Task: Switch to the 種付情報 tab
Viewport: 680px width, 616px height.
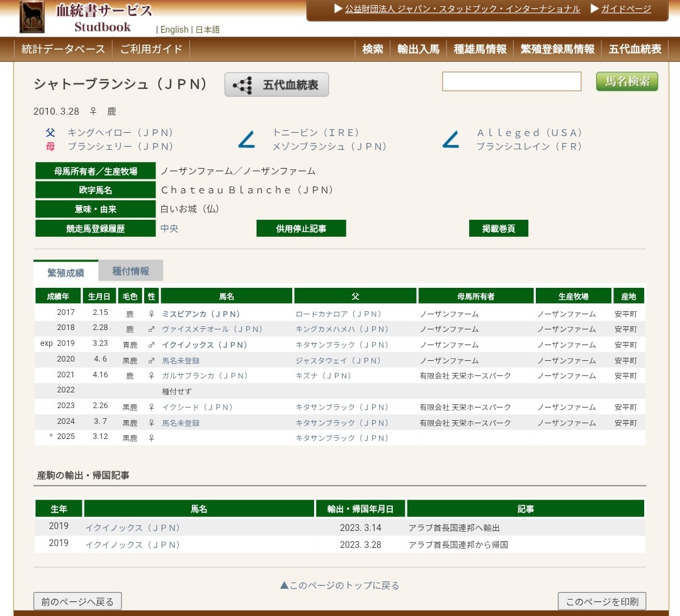Action: pyautogui.click(x=130, y=271)
